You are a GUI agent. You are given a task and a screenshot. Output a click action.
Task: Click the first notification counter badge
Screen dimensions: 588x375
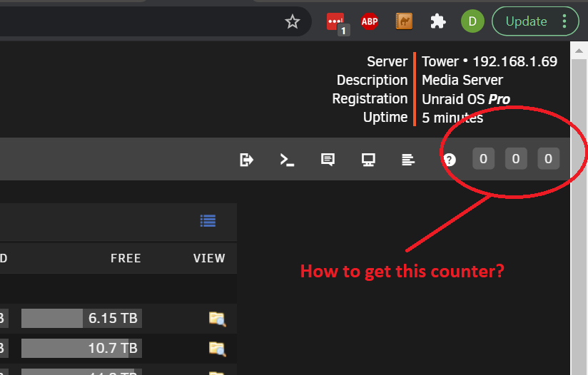(x=483, y=159)
